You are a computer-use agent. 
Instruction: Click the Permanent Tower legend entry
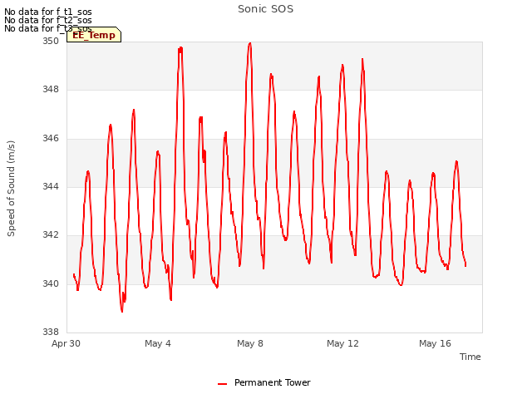(264, 382)
